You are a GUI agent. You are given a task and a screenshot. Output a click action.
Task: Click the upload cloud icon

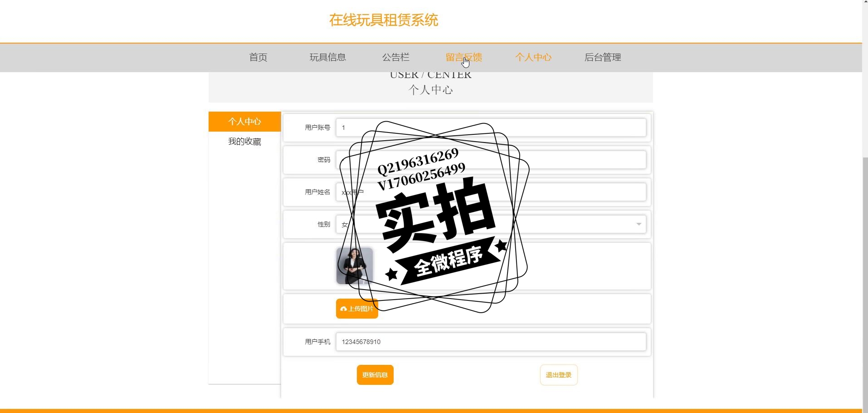pos(343,309)
